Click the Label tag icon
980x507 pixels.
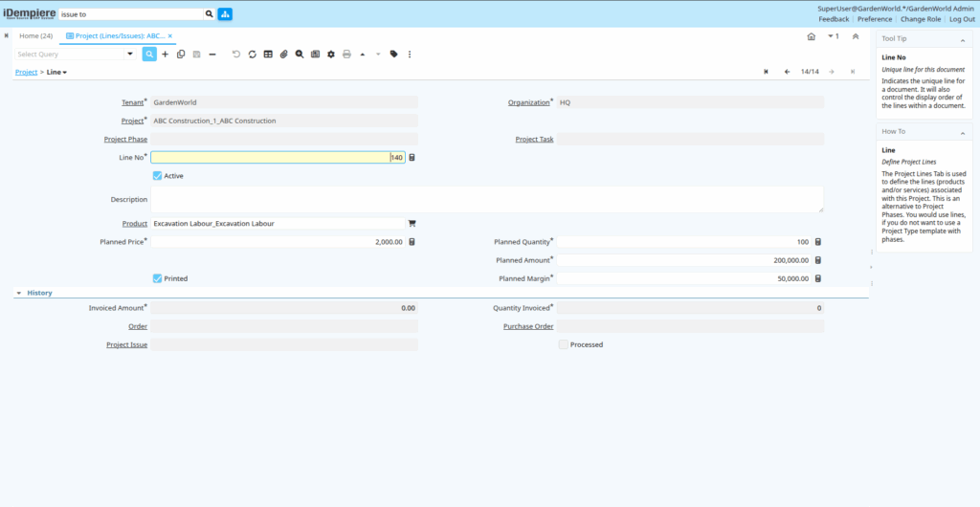click(x=393, y=55)
